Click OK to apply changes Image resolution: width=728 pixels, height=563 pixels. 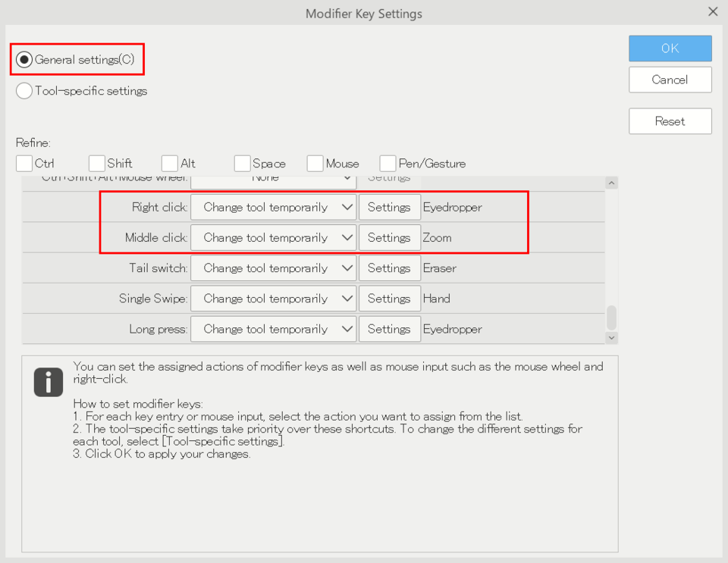click(x=670, y=48)
